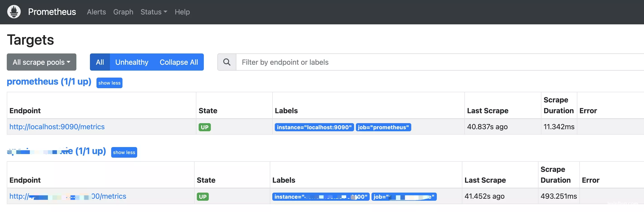Click the Scrape Duration header of the second table
Viewport: 644px width, 212px height.
555,175
